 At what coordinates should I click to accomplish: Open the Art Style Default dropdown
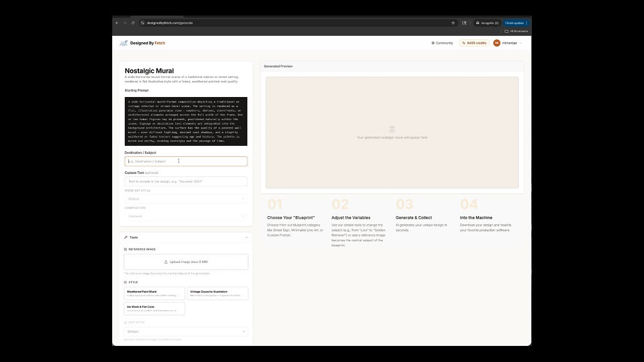[186, 331]
